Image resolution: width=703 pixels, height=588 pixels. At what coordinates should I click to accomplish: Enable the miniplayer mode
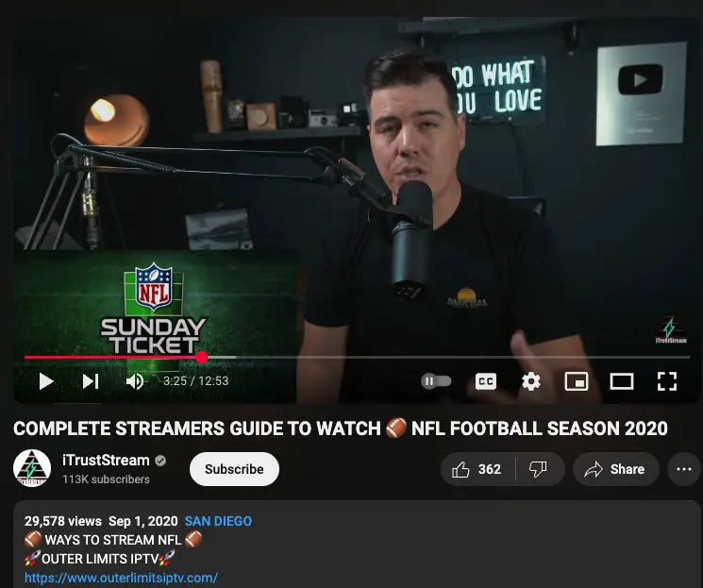[x=577, y=381]
